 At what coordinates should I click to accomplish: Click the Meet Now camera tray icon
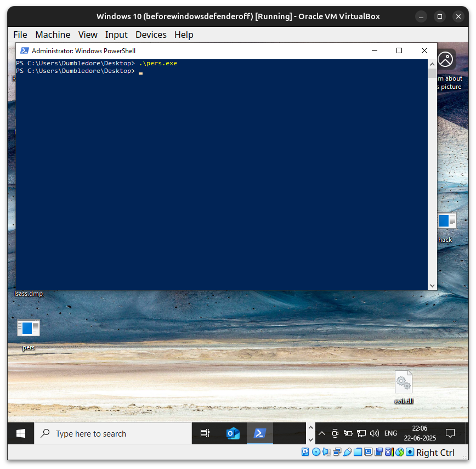(x=335, y=433)
